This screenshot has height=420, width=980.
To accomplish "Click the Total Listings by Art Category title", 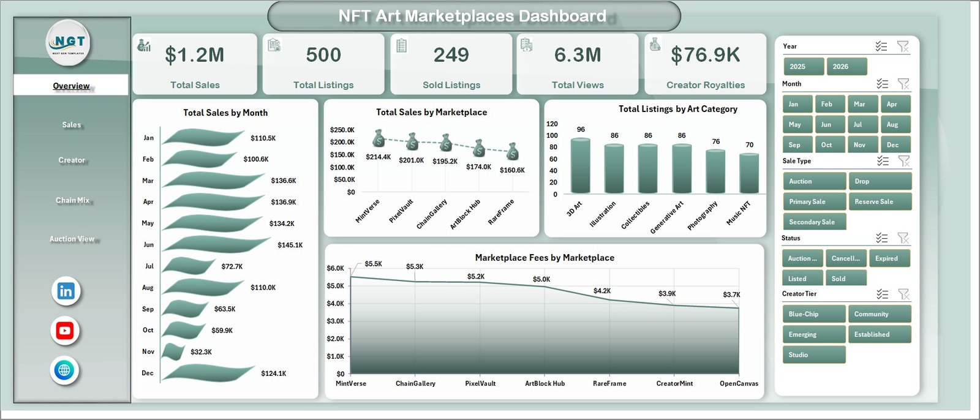I will [x=678, y=109].
